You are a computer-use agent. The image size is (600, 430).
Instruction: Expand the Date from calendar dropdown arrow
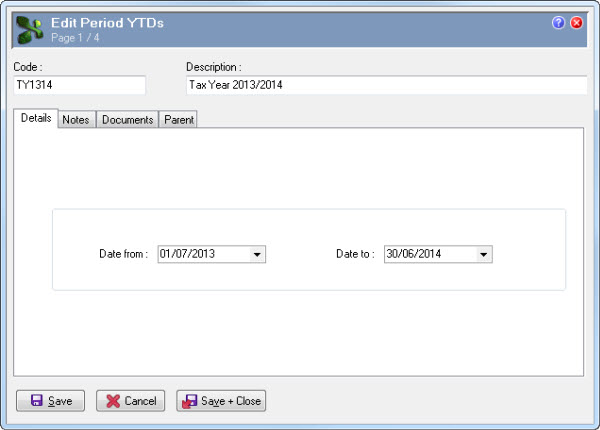[x=257, y=254]
